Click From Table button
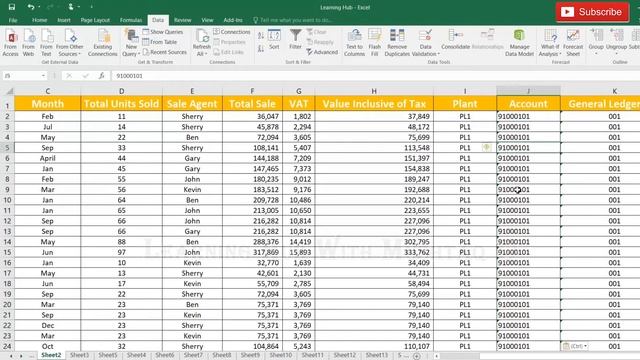This screenshot has width=640, height=360. coord(160,42)
